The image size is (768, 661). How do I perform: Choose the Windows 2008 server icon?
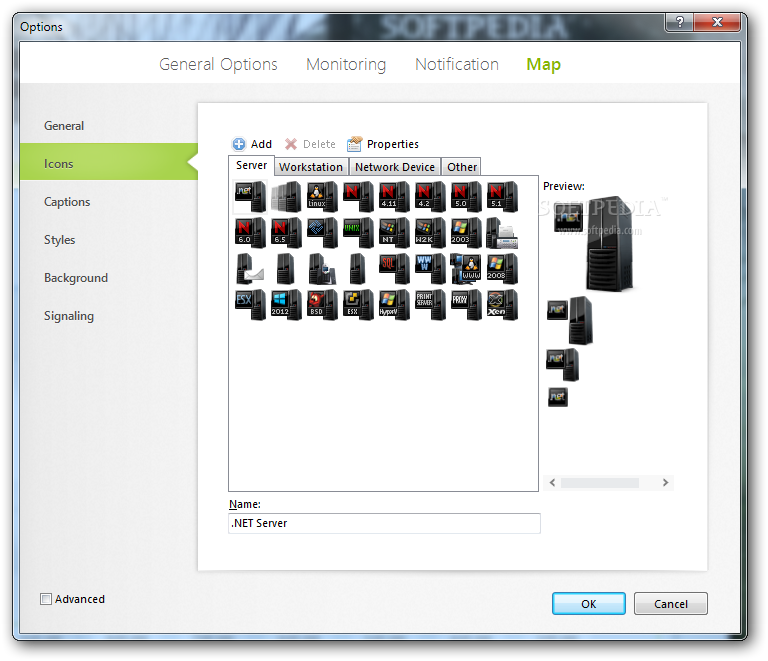(x=502, y=269)
